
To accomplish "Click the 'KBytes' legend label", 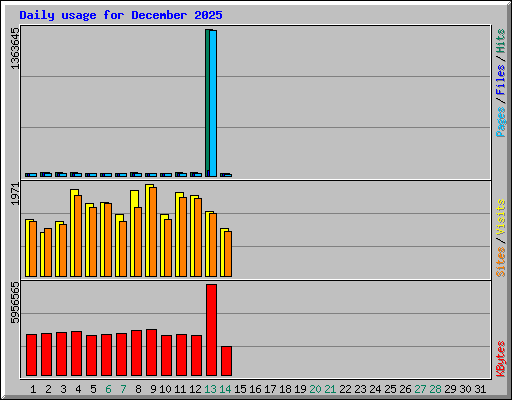I will [500, 359].
